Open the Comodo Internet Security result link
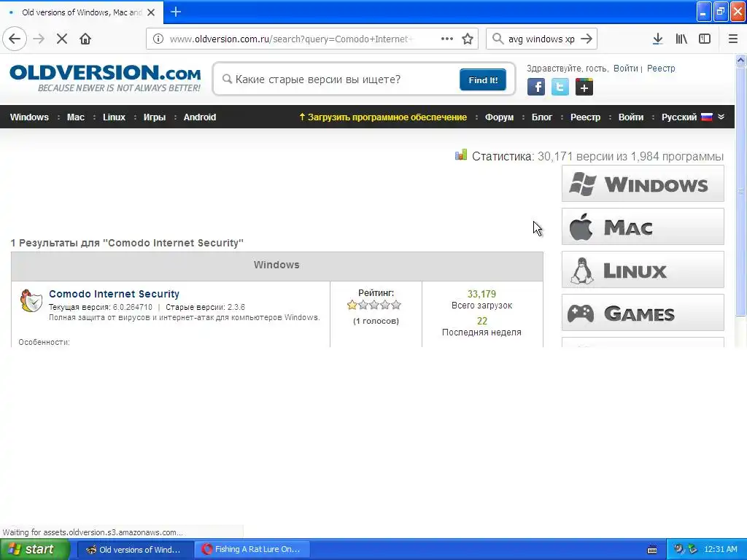 coord(114,294)
